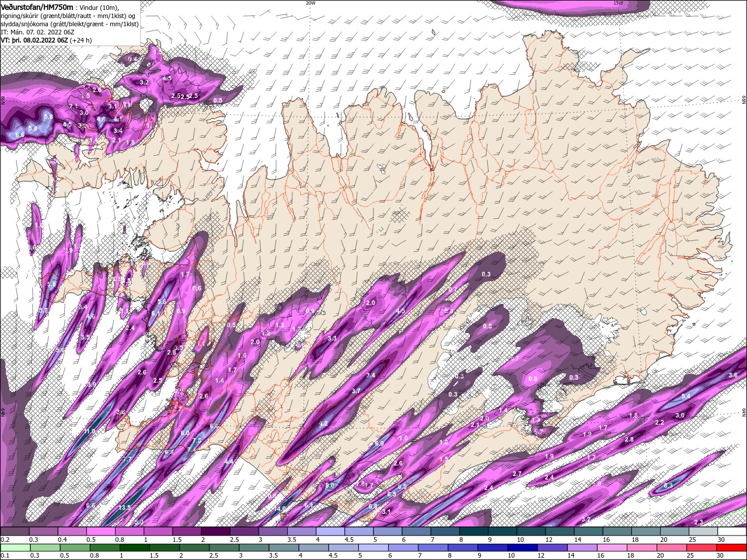Click the '0.1' label in the lower legend row

coord(5,555)
